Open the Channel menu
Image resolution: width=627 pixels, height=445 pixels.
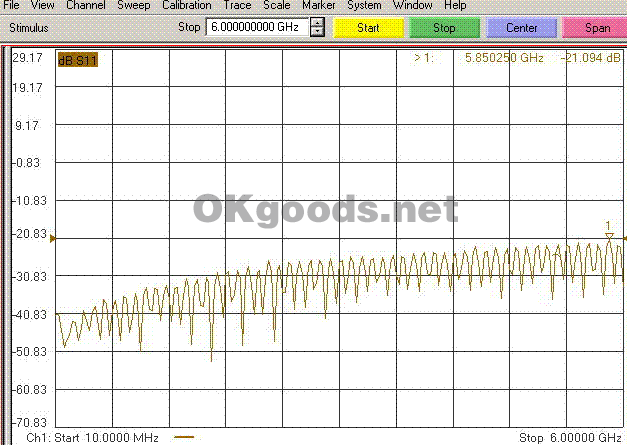86,5
